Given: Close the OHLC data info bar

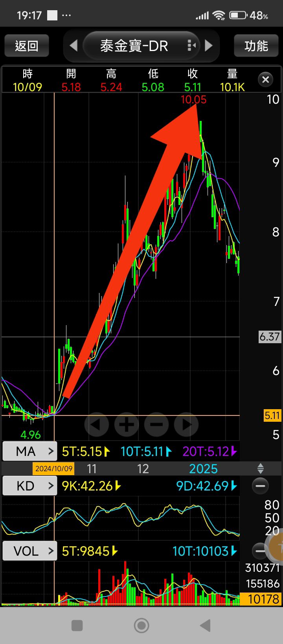Looking at the screenshot, I should pos(265,80).
